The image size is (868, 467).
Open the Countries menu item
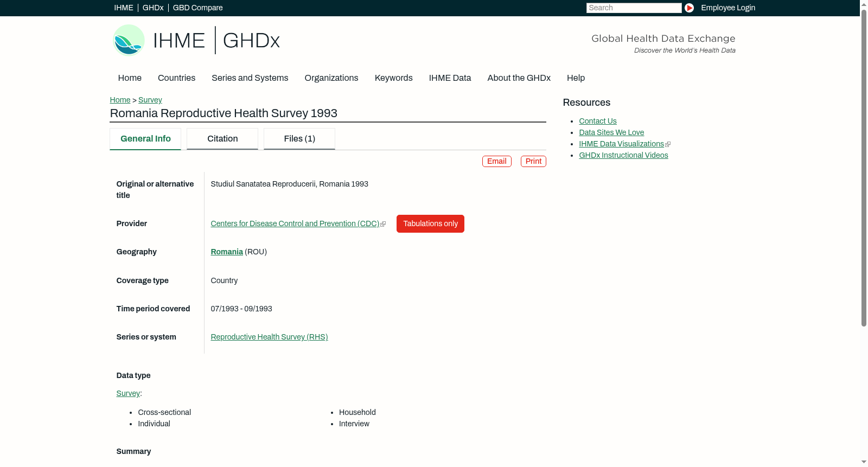tap(176, 78)
